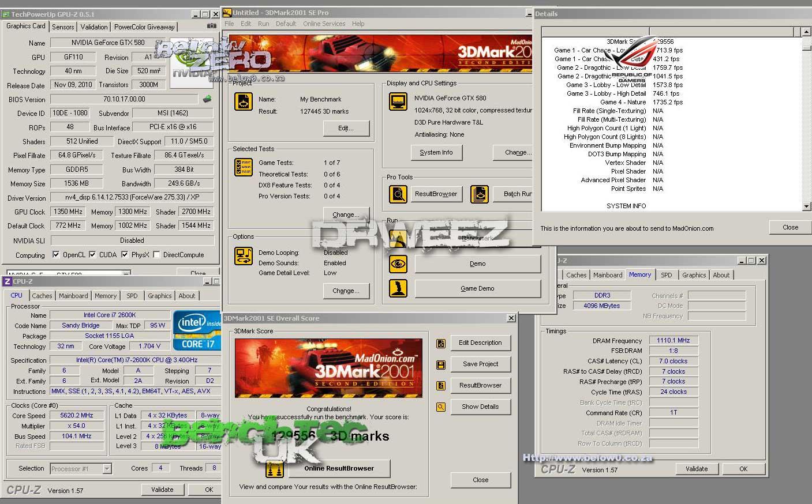Open the File menu in 3DMark2001
This screenshot has width=812, height=504.
click(x=229, y=24)
